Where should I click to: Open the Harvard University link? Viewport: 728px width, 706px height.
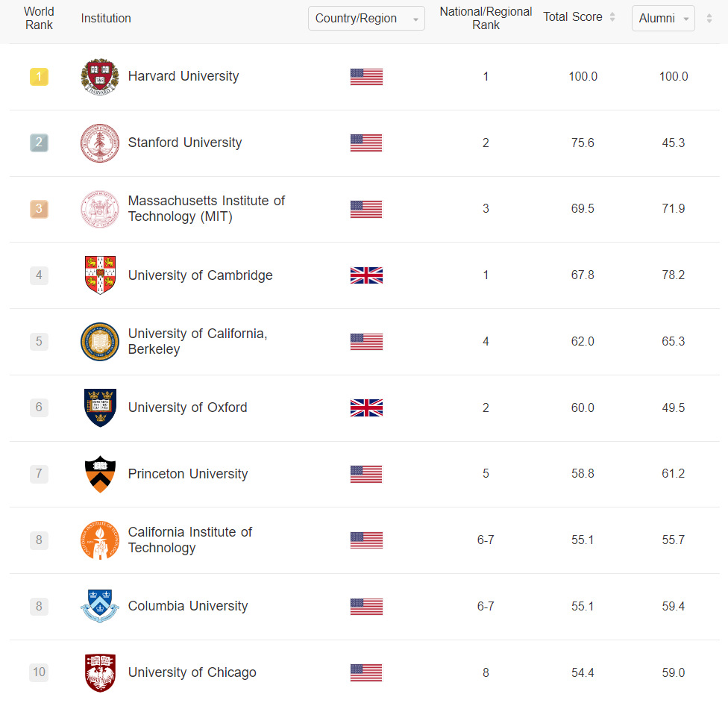pos(183,76)
